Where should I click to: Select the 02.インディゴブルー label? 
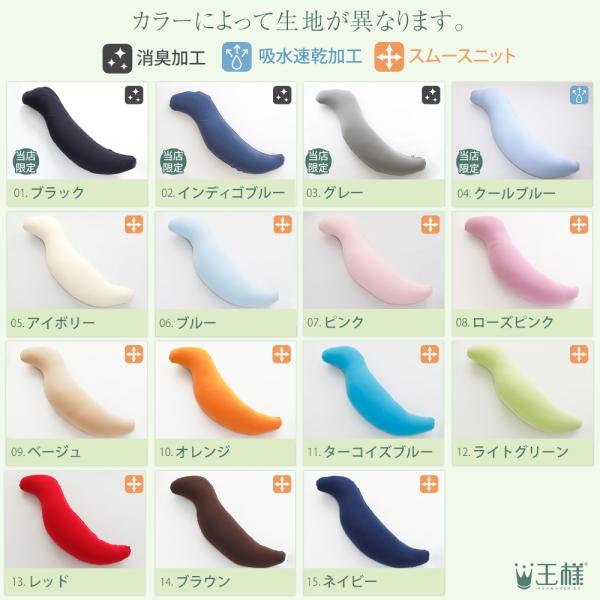(223, 192)
